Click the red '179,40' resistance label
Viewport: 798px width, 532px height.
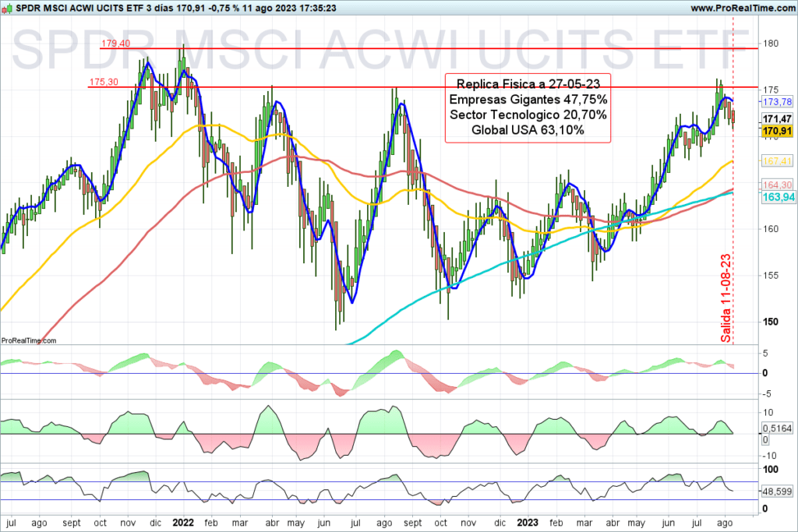click(x=115, y=44)
